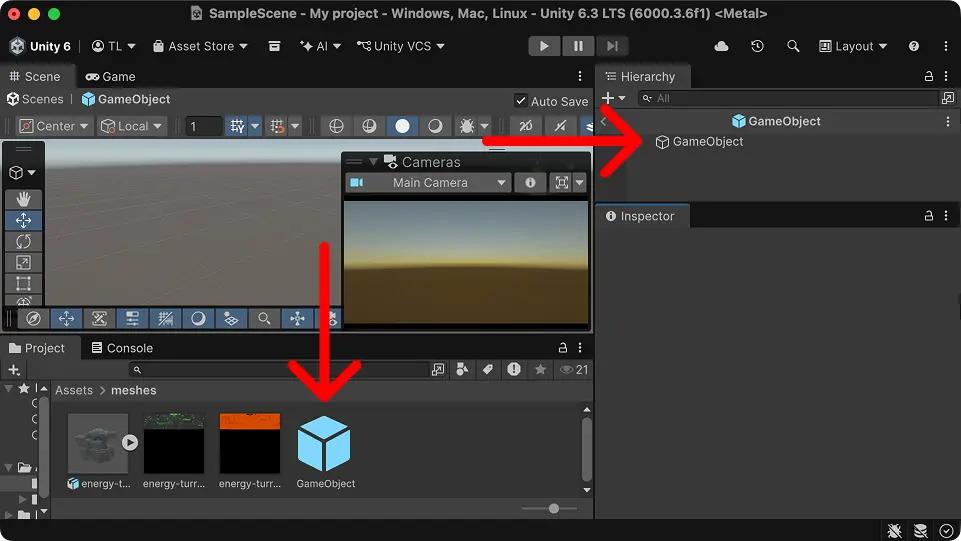Viewport: 961px width, 541px height.
Task: Click the Search by Type icon
Action: point(462,369)
